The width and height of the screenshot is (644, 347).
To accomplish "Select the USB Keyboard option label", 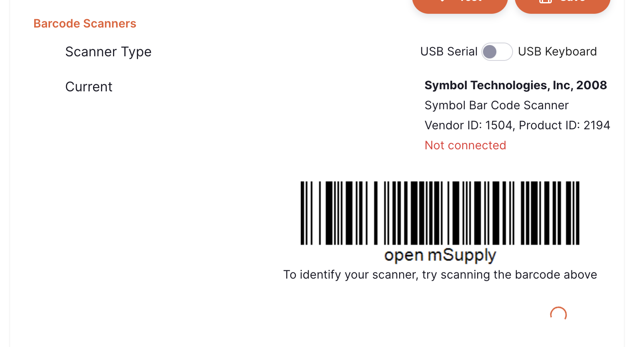I will 557,52.
